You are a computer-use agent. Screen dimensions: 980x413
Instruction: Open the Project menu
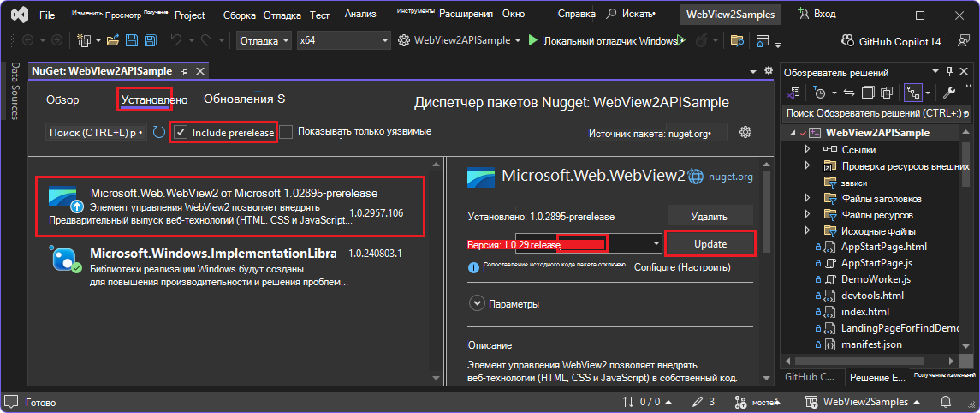click(x=190, y=15)
